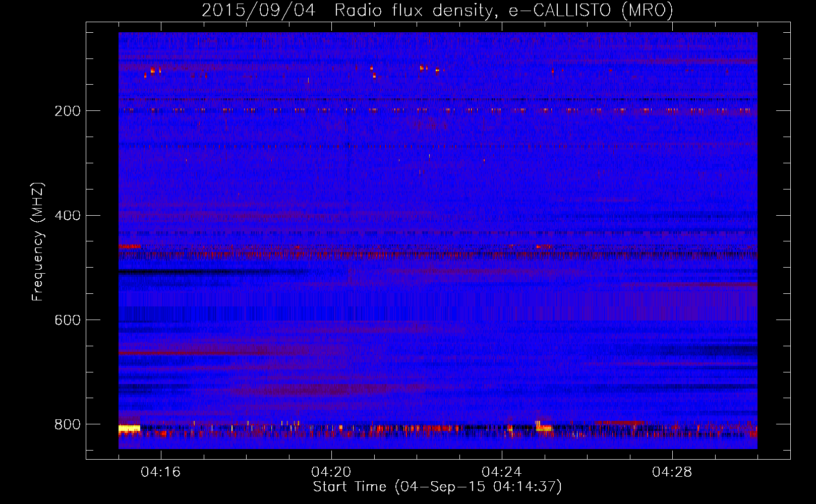Click the 'Start Time (04-Sep-15 04:14:37)' label

437,487
